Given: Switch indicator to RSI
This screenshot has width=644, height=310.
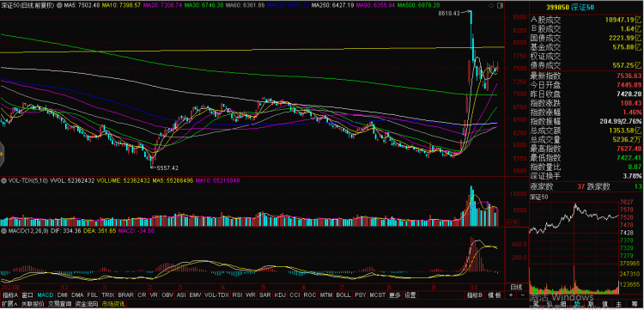Looking at the screenshot, I should 238,295.
